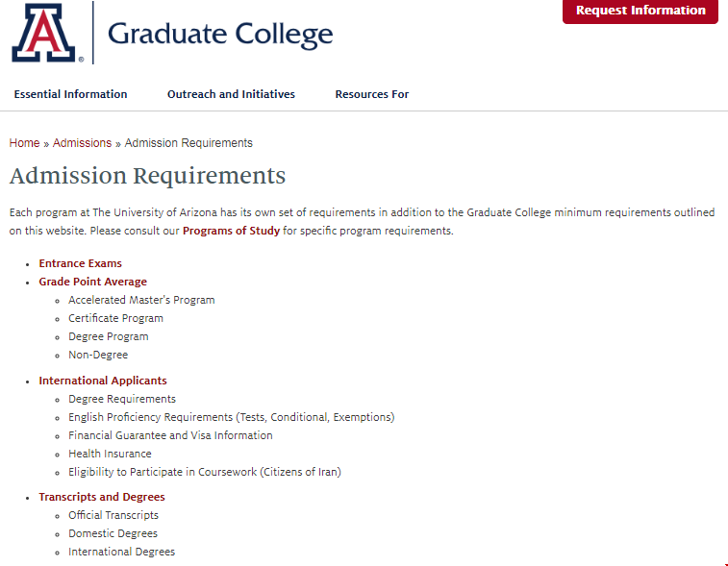728x566 pixels.
Task: Navigate to Admissions breadcrumb link
Action: pyautogui.click(x=82, y=143)
